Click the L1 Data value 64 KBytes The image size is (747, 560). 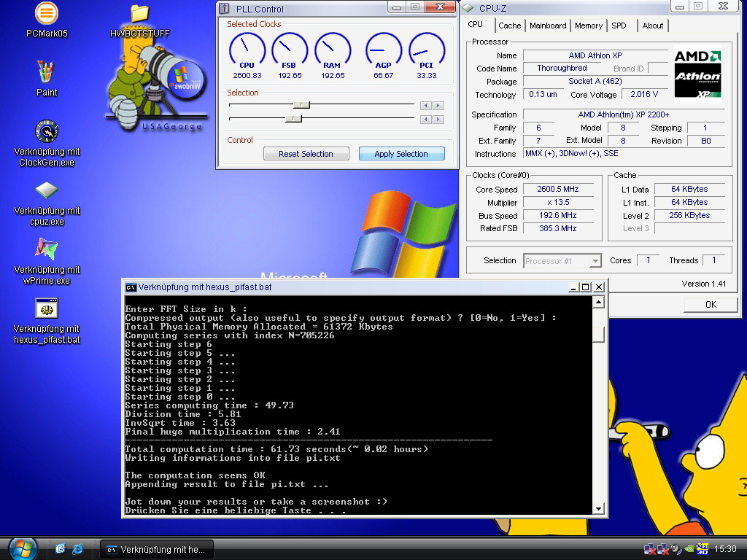pyautogui.click(x=689, y=189)
